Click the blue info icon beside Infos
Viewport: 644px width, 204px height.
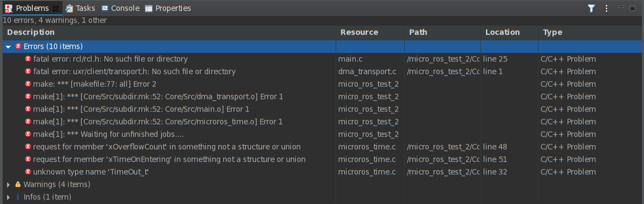(x=17, y=197)
